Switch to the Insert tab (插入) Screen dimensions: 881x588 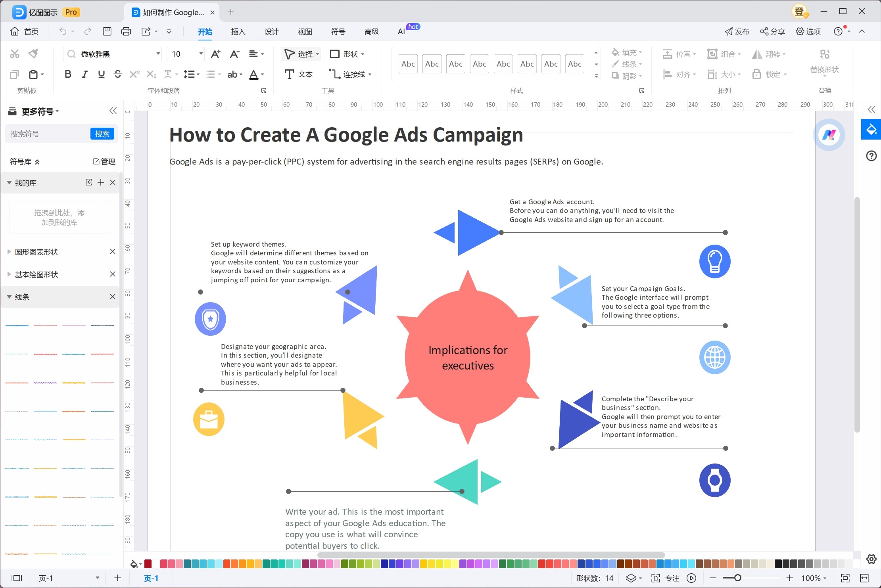coord(238,32)
